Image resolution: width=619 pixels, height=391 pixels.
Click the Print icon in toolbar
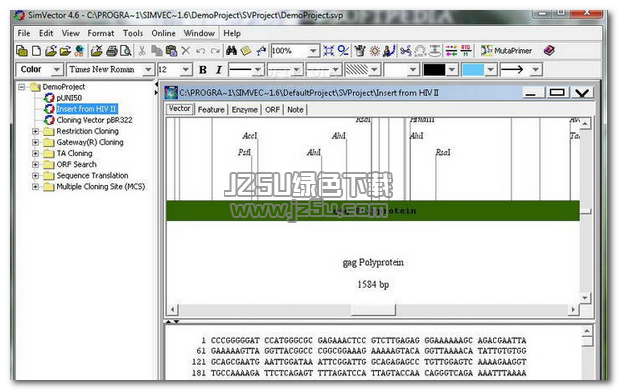[x=112, y=51]
